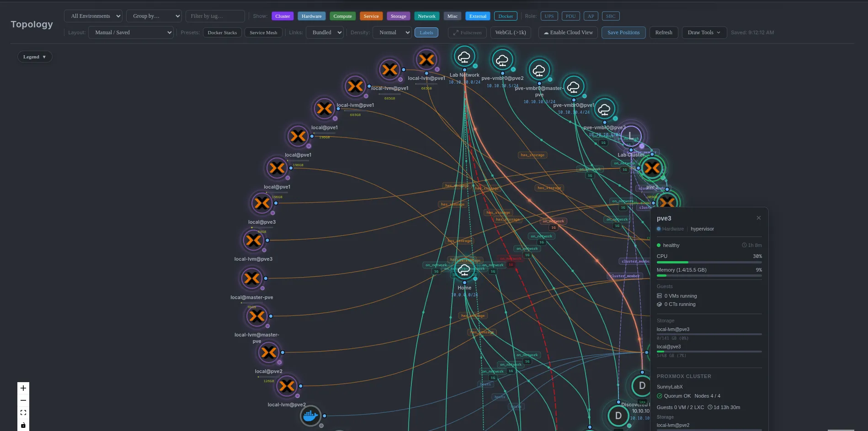Open the All Environments dropdown
This screenshot has width=868, height=431.
(93, 16)
